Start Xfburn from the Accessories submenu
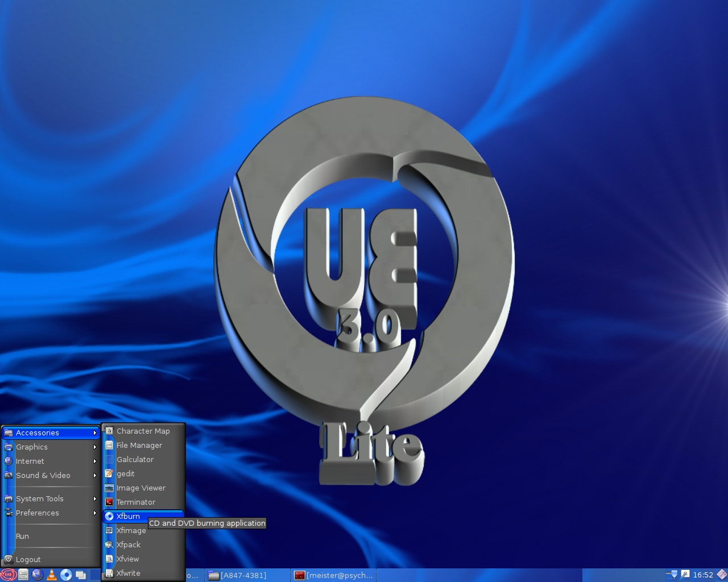This screenshot has height=582, width=728. pos(143,516)
